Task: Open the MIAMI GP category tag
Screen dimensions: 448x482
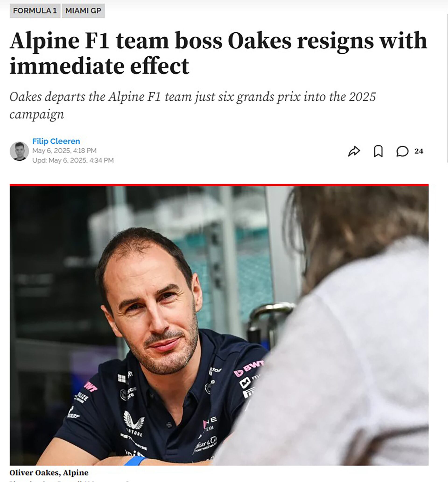Action: [x=83, y=10]
